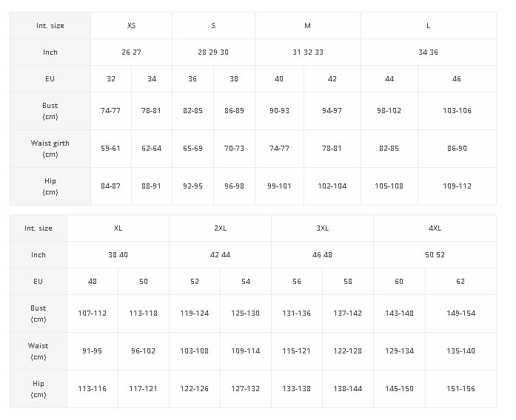This screenshot has height=420, width=516.
Task: Click the waist value 96-102
Action: [143, 351]
